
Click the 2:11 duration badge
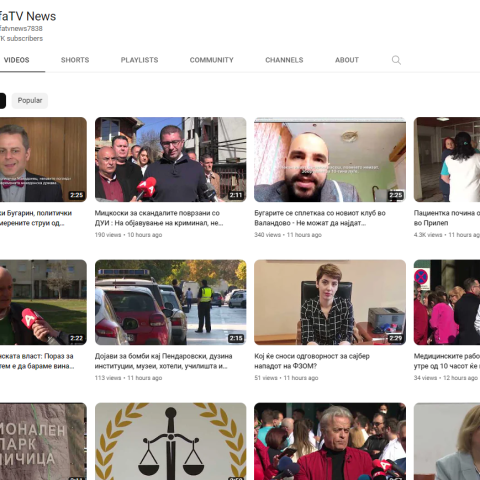click(x=236, y=195)
